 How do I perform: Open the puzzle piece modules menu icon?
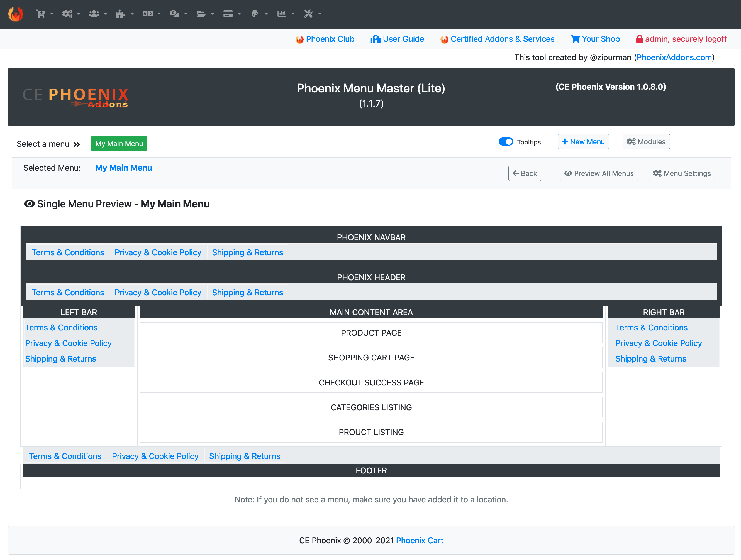tap(120, 14)
